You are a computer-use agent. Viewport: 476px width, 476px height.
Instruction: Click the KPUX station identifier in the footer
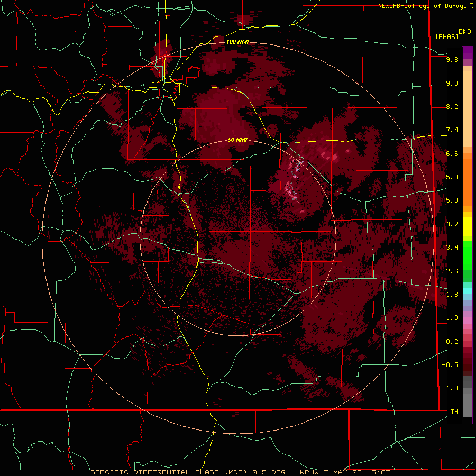309,472
